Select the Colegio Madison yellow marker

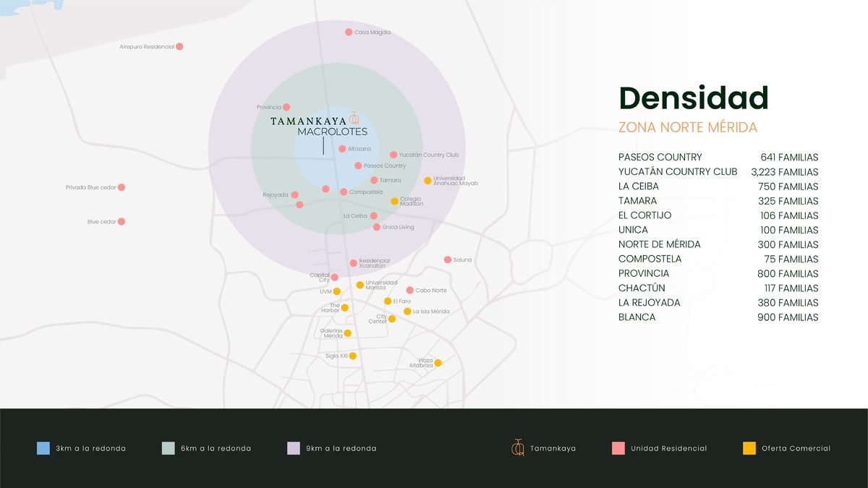tap(394, 201)
